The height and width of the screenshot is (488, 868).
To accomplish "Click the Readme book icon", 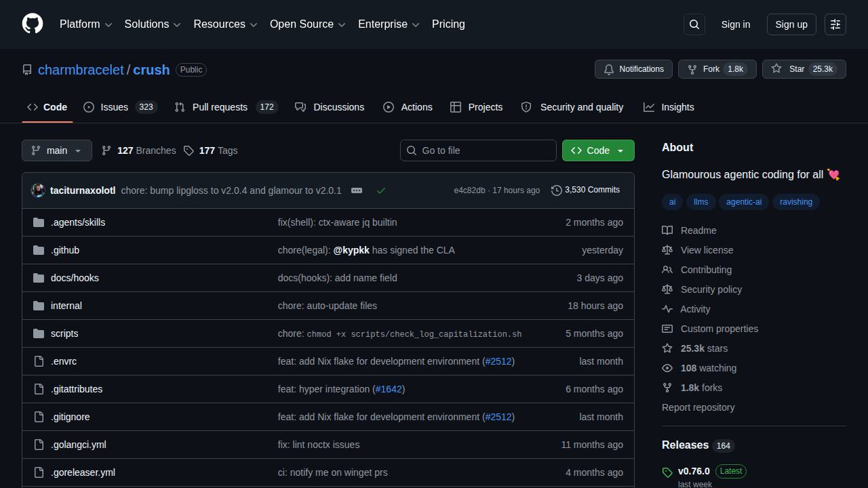I will point(667,230).
